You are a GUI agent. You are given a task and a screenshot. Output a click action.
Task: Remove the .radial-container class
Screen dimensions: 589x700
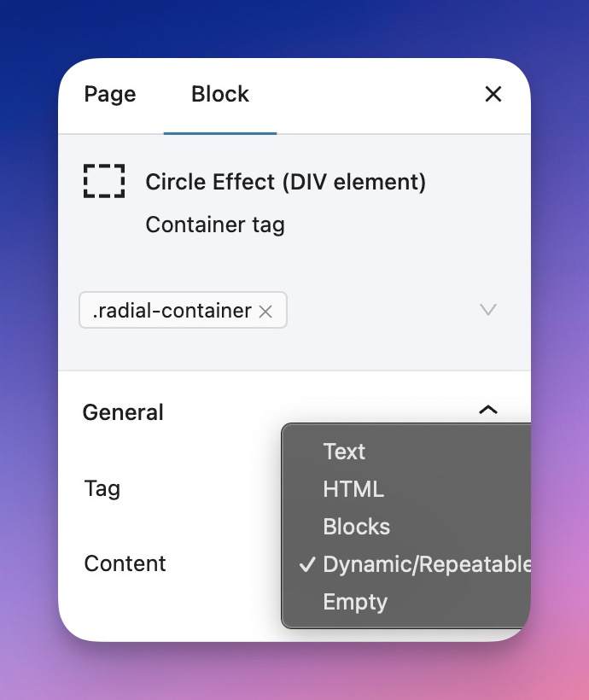(265, 312)
